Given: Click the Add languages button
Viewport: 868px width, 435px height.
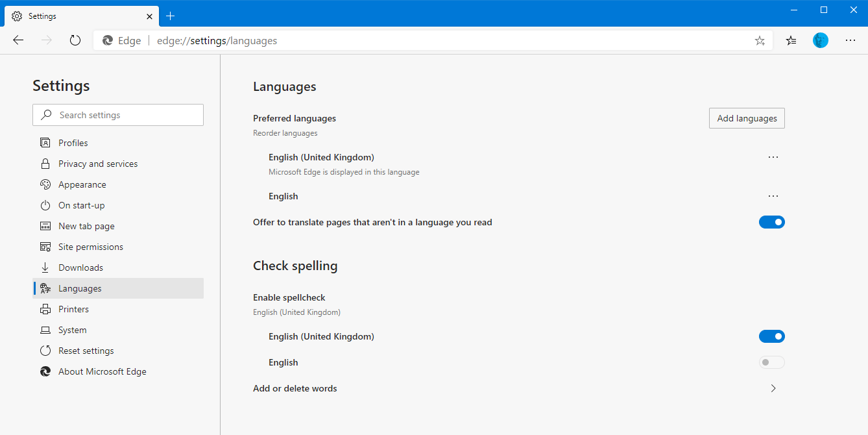Looking at the screenshot, I should click(x=747, y=118).
